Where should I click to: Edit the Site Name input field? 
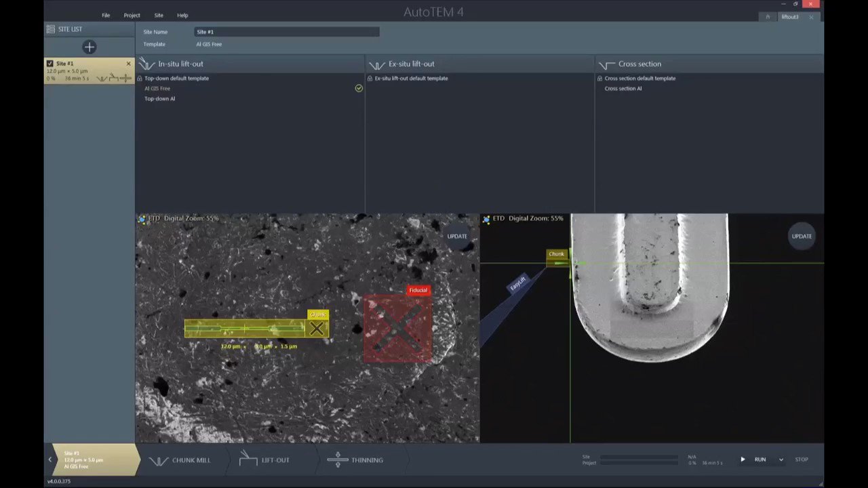pyautogui.click(x=287, y=32)
